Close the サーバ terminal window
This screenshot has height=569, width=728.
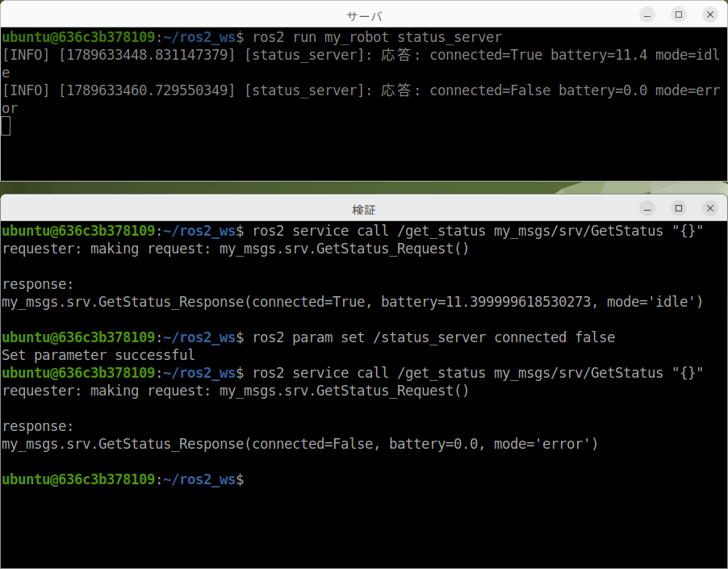coord(710,15)
